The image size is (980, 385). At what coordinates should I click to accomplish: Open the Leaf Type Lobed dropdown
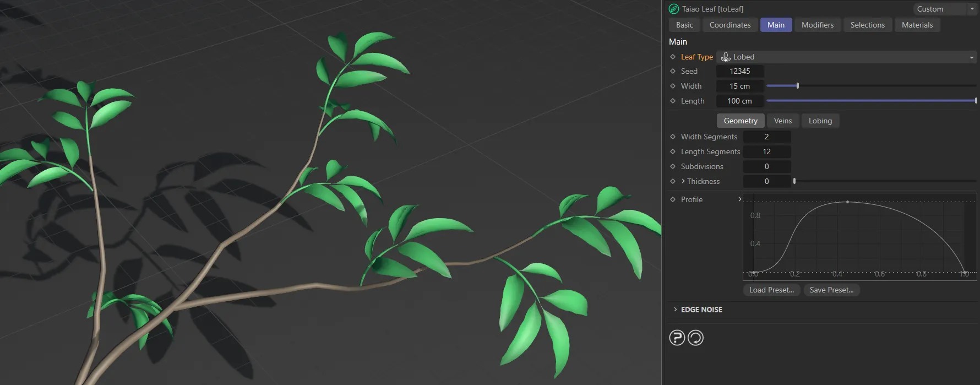(x=846, y=57)
